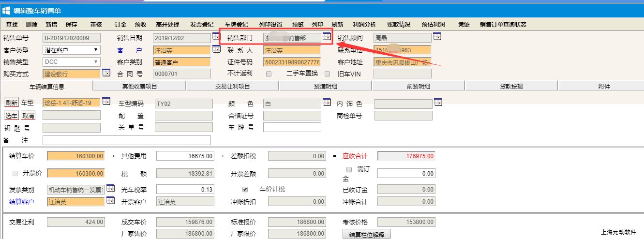Click the 结算栏位解释 button

click(x=366, y=235)
